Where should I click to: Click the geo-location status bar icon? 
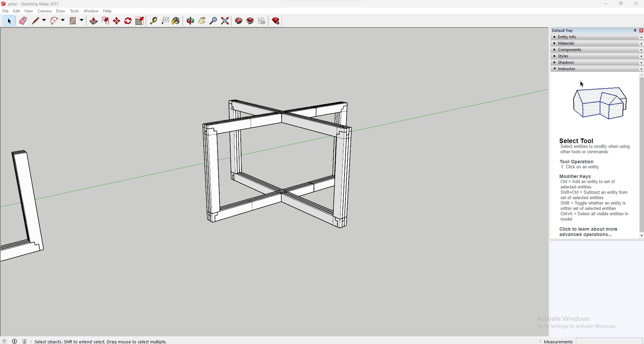(4, 341)
